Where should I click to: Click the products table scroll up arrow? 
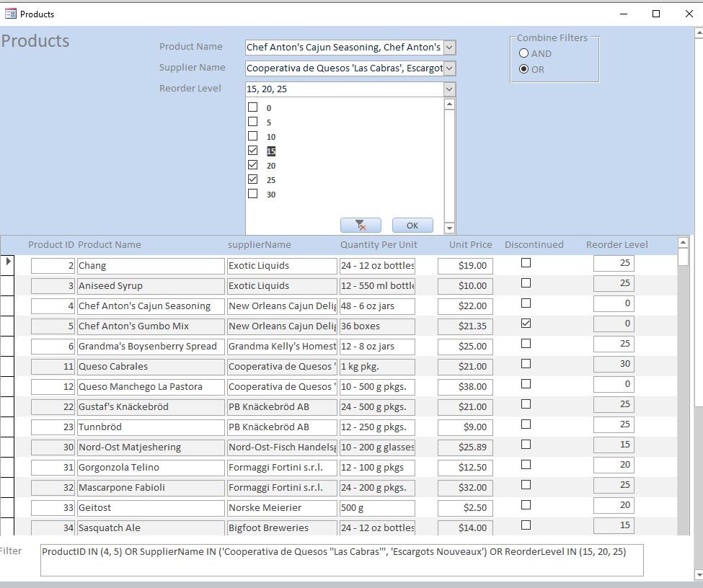[x=684, y=242]
